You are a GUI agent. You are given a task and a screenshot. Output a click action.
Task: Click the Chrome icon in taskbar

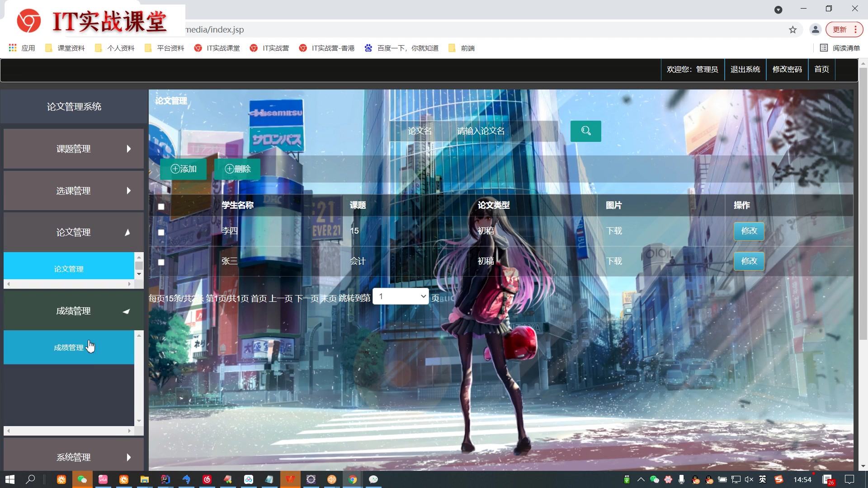click(x=353, y=479)
